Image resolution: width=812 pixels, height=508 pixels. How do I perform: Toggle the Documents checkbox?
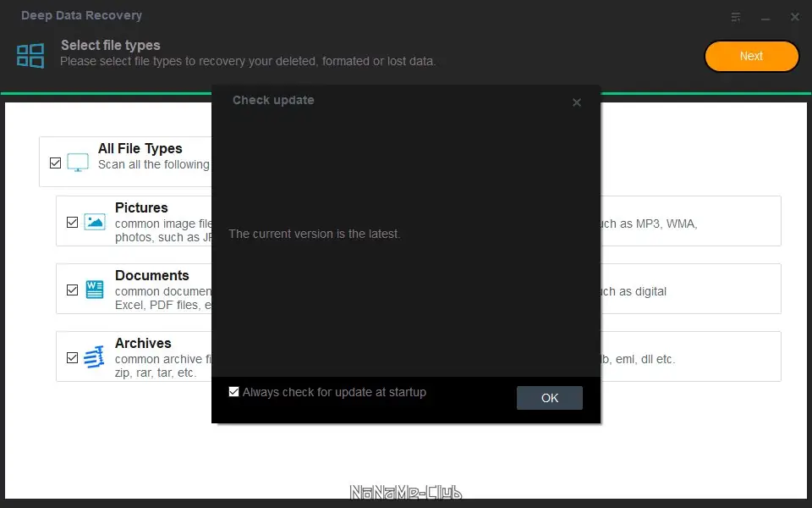point(73,290)
